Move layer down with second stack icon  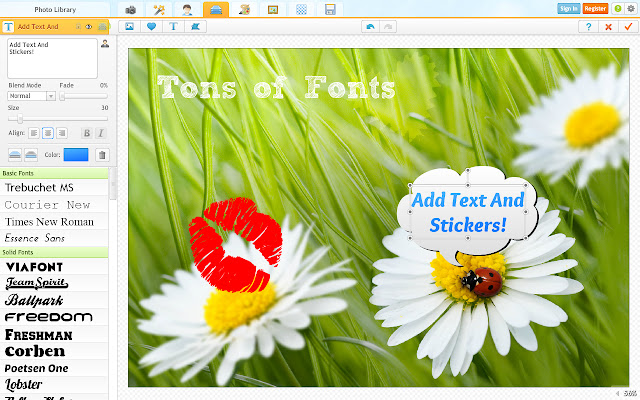pos(31,155)
